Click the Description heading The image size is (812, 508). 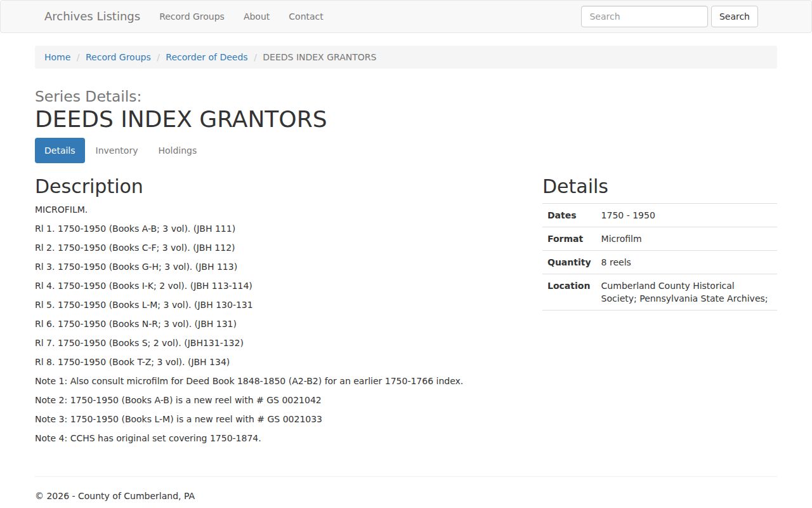click(89, 186)
